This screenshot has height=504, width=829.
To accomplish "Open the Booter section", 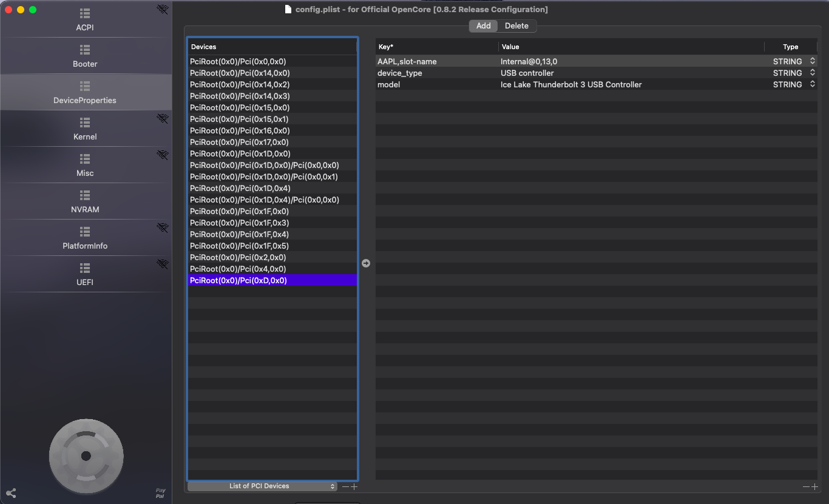I will click(85, 56).
